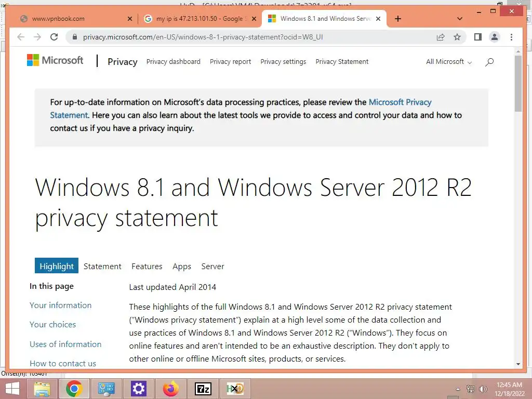Open the network tray icon

pyautogui.click(x=471, y=389)
